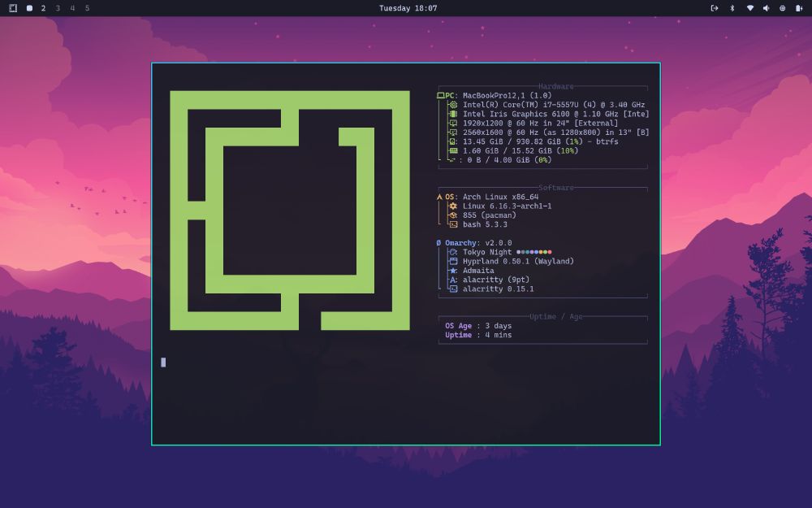Click the exit-arrow icon left of Bluetooth
812x508 pixels.
pos(714,8)
